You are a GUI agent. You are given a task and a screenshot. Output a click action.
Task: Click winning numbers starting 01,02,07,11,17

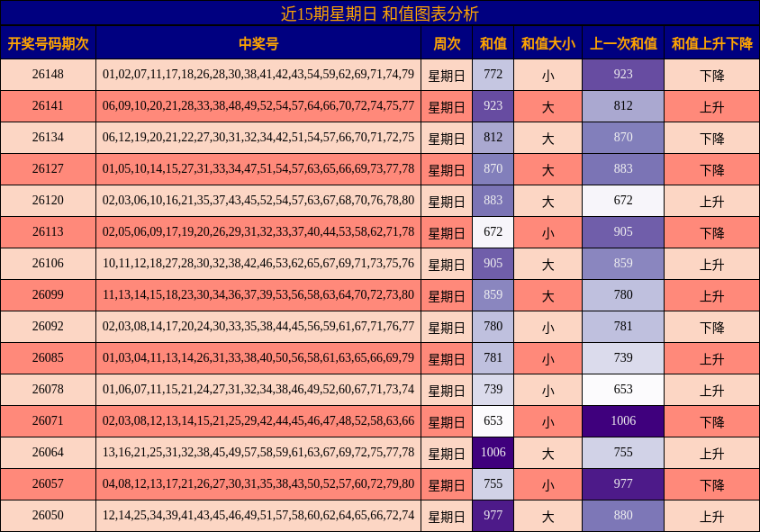[258, 75]
